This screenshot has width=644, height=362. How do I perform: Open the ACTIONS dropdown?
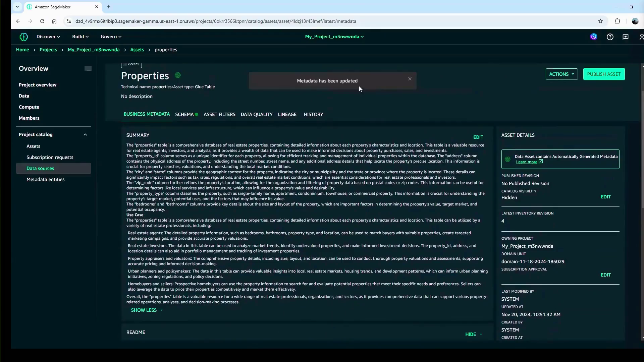coord(561,74)
